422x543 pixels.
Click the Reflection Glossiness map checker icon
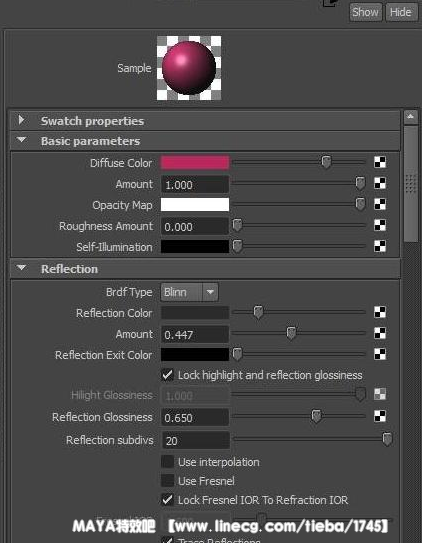(x=380, y=417)
